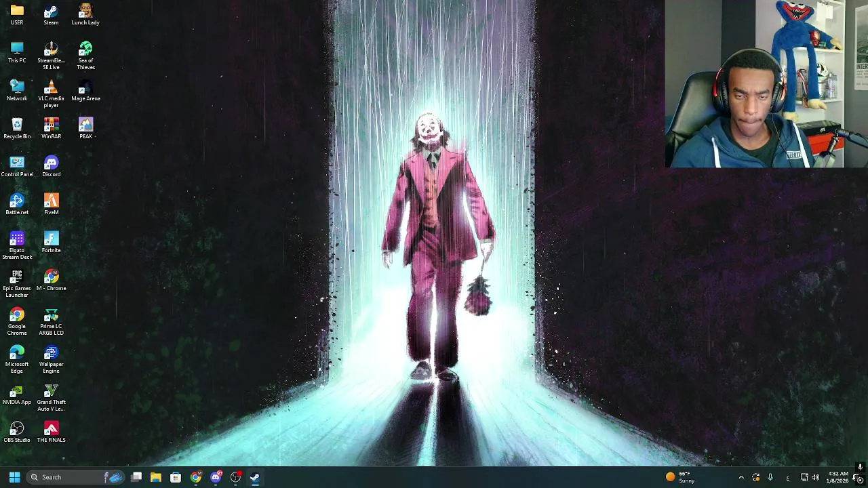Open the Windows Start menu

click(x=14, y=477)
